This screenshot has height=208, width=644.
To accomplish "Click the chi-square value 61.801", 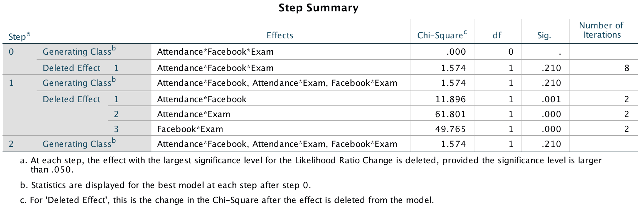I will [450, 114].
